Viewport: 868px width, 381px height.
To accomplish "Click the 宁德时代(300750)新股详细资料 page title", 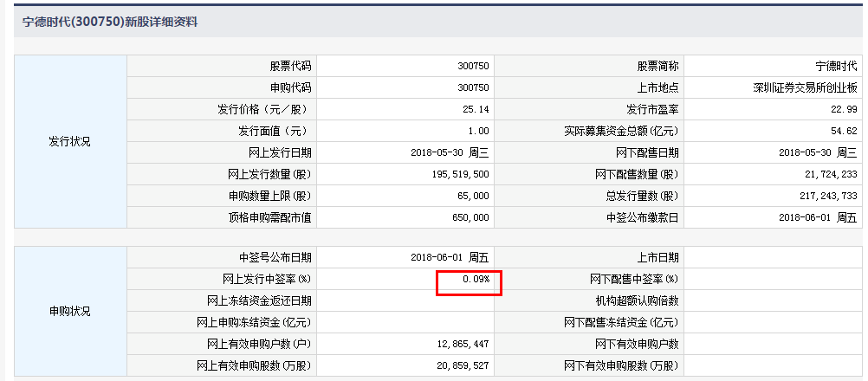I will [x=110, y=23].
